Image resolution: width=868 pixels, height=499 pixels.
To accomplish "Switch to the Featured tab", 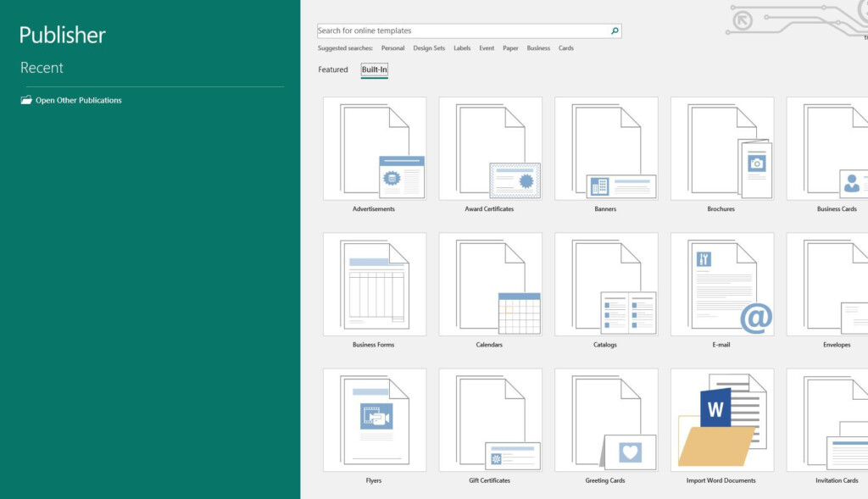I will coord(332,69).
